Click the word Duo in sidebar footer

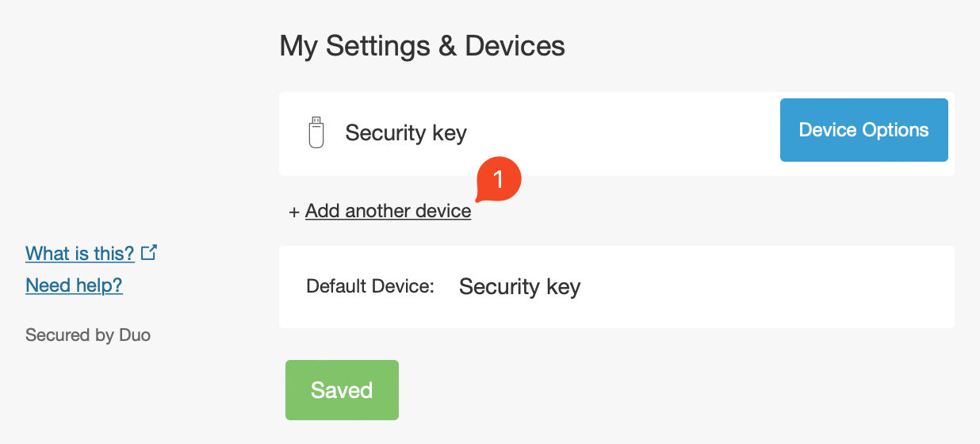pos(135,335)
